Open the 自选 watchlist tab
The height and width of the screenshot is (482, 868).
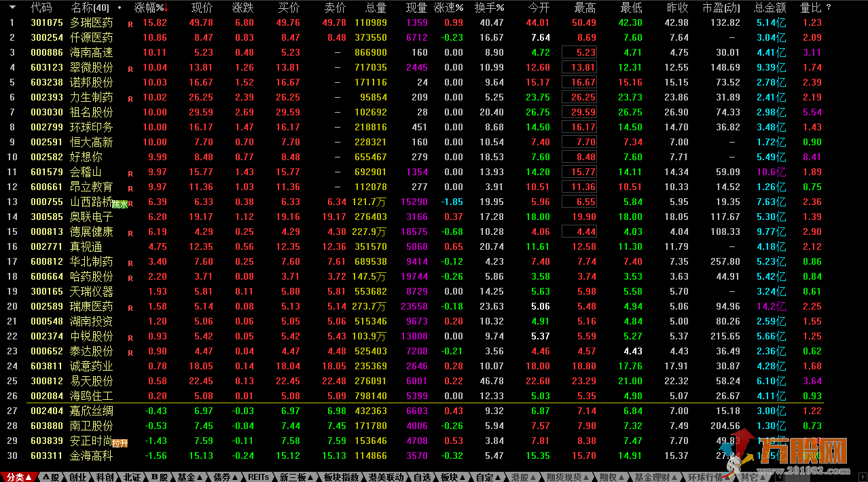(x=422, y=477)
